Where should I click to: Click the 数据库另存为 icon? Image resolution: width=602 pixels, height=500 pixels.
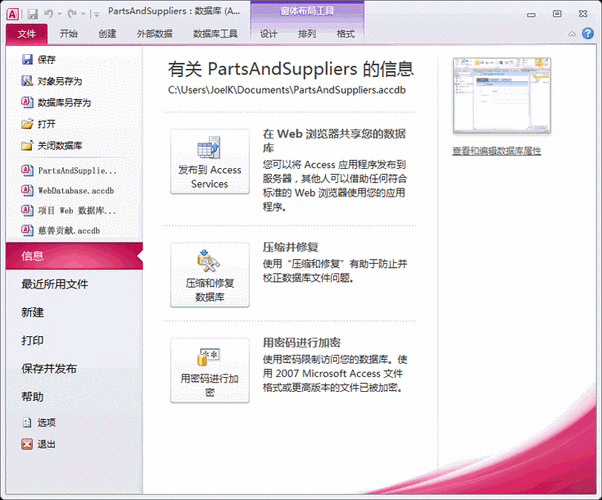[27, 102]
